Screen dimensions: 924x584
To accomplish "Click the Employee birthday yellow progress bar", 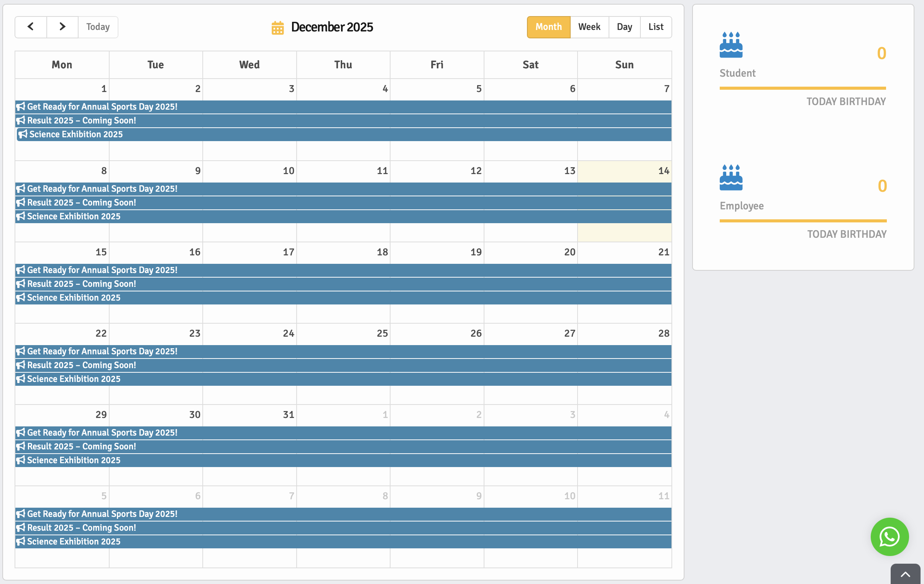I will click(803, 221).
